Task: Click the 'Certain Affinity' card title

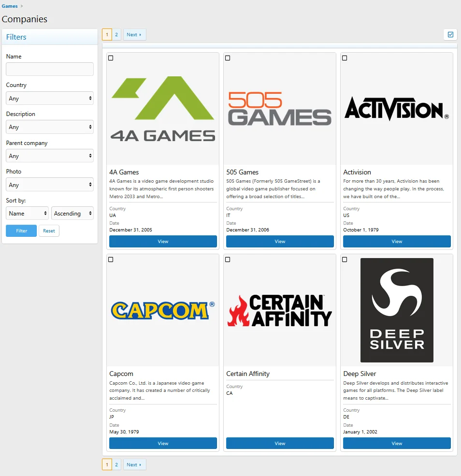Action: point(247,374)
